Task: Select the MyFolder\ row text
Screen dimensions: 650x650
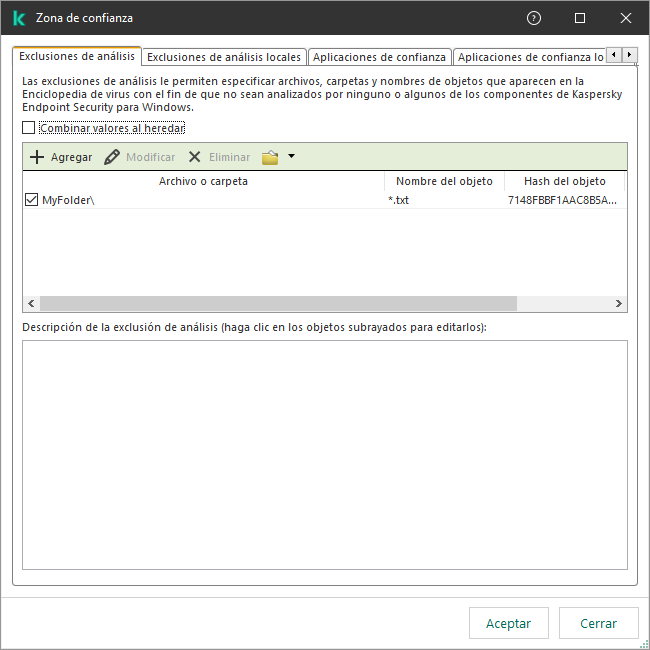Action: [68, 200]
